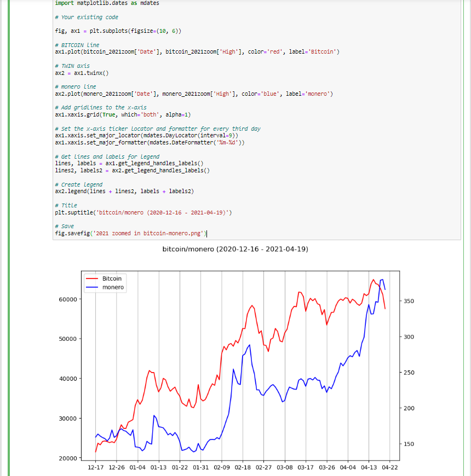
Task: Click the set_major_locator DayLocator line
Action: [x=146, y=136]
